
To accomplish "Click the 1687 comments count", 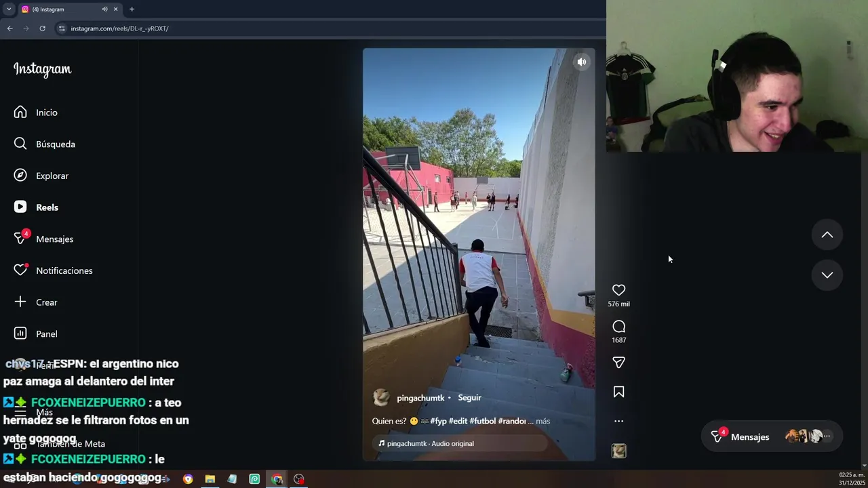I will [x=618, y=340].
